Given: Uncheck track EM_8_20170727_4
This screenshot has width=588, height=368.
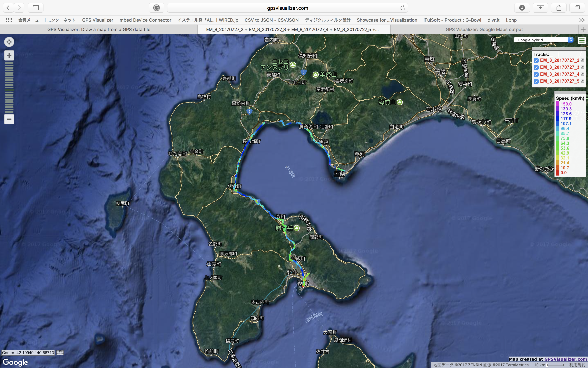Looking at the screenshot, I should pyautogui.click(x=536, y=74).
